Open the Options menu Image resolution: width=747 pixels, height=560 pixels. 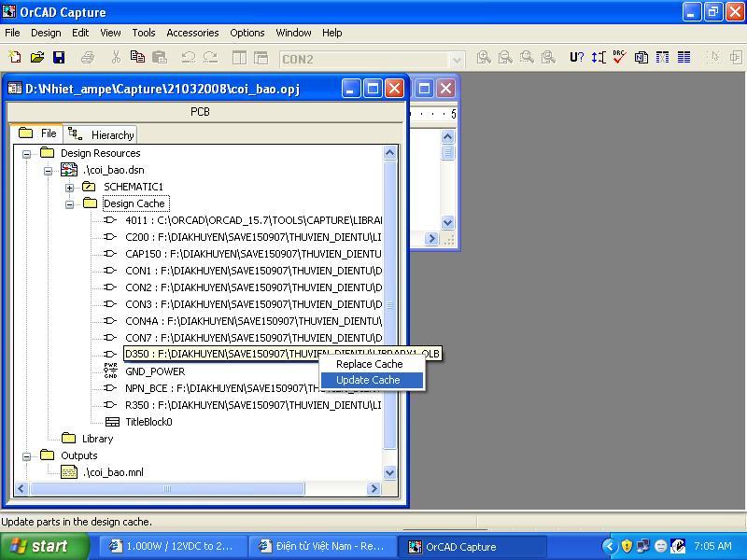click(x=247, y=33)
